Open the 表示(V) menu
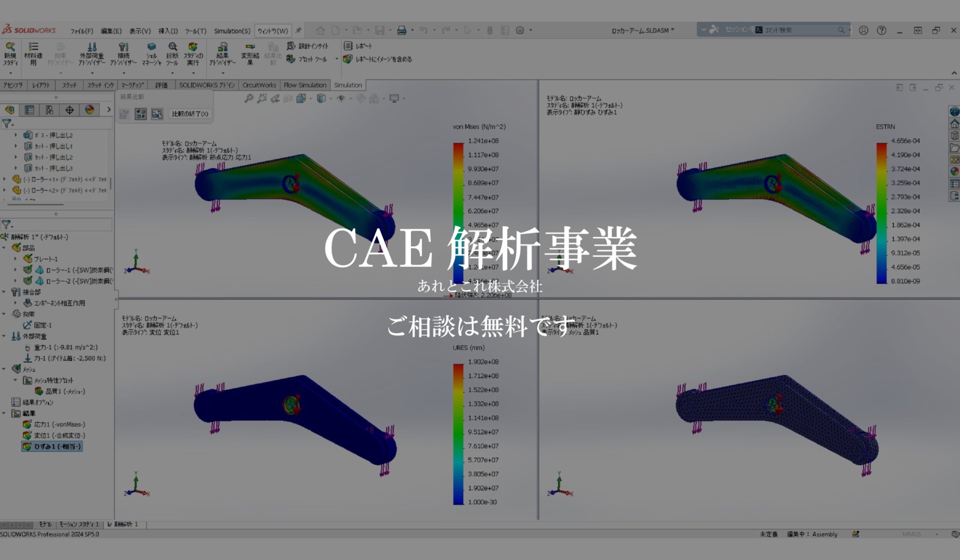This screenshot has height=560, width=960. [140, 31]
